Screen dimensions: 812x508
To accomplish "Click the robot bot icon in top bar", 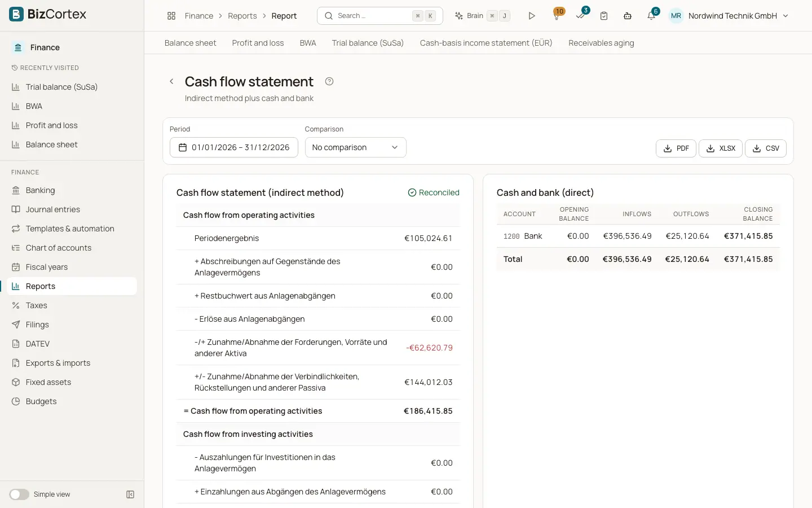I will pos(628,16).
